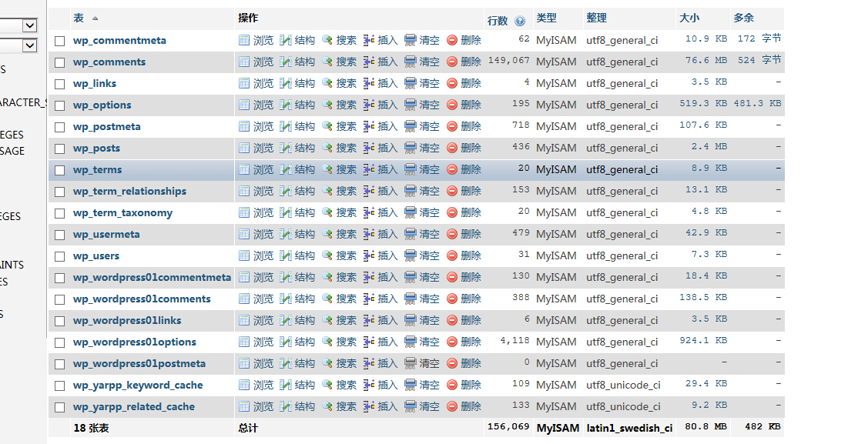Click the Insert icon for wp_usermeta
868x444 pixels.
[x=369, y=234]
